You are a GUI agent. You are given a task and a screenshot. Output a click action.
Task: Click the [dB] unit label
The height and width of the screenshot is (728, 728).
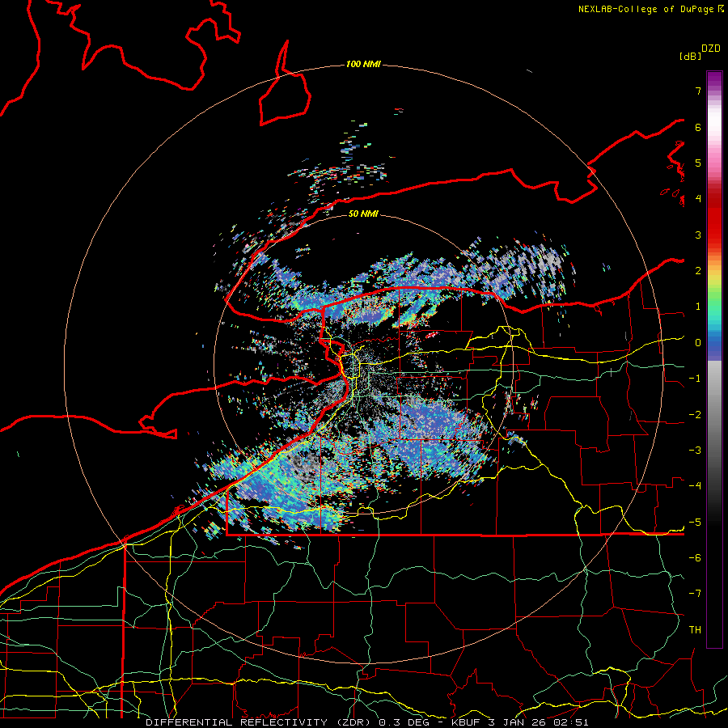click(x=690, y=56)
